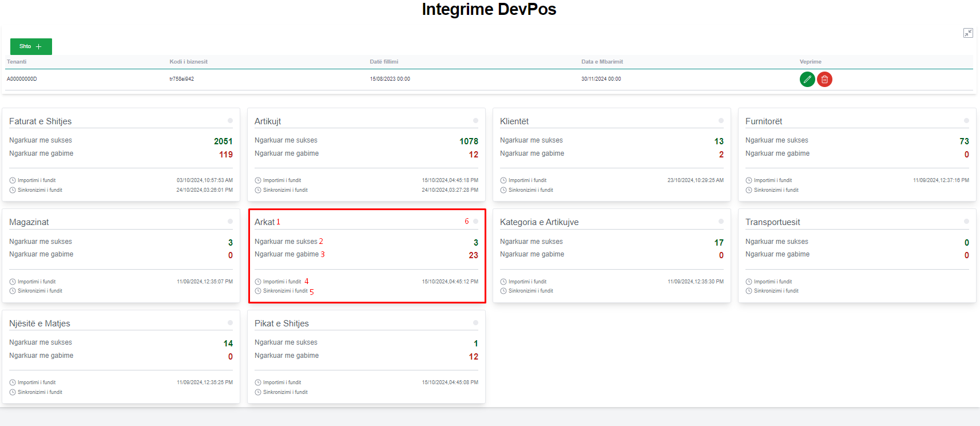Image resolution: width=980 pixels, height=426 pixels.
Task: Click the Tenanti column header
Action: pyautogui.click(x=17, y=62)
